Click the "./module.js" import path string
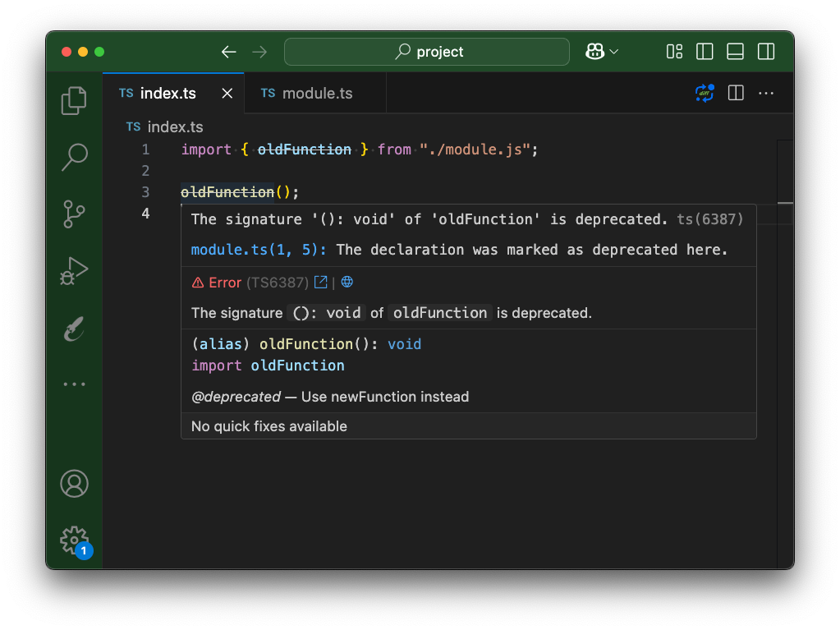840x630 pixels. [475, 149]
